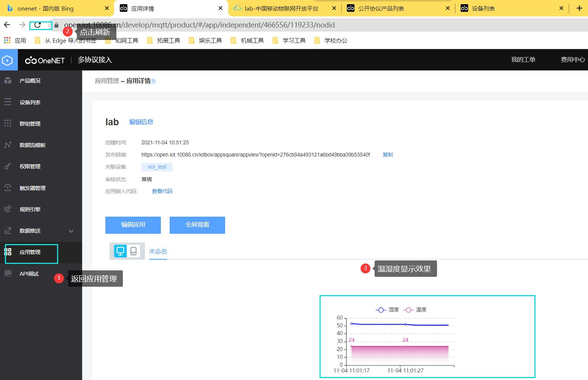Screen dimensions: 588x380
Task: Copy the publish link with 复制
Action: point(388,155)
